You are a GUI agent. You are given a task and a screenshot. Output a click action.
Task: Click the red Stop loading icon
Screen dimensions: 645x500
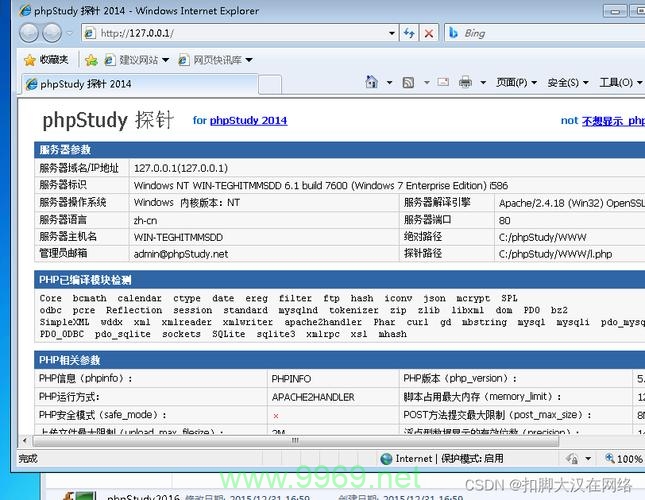point(429,33)
